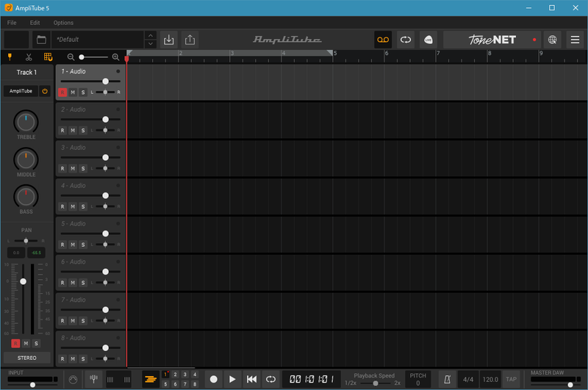Select next preset with up arrow
This screenshot has height=390, width=588.
151,35
